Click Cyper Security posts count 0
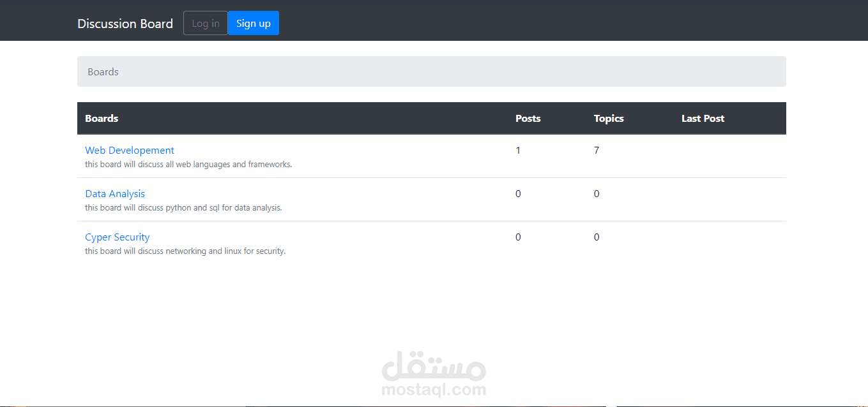 pyautogui.click(x=518, y=237)
